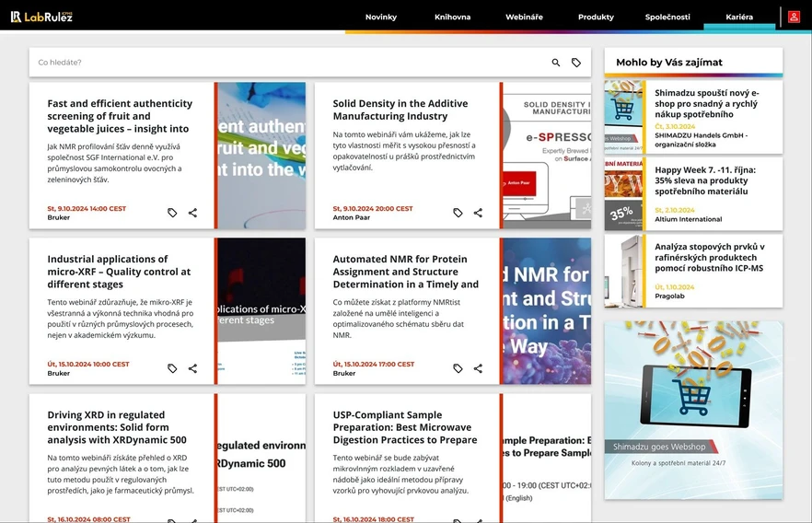This screenshot has width=812, height=523.
Task: Click 'Bruker' under Automated NMR webinar
Action: (x=344, y=373)
